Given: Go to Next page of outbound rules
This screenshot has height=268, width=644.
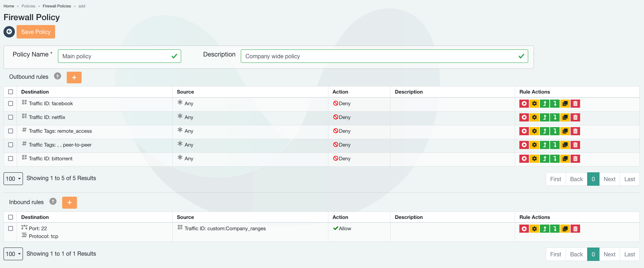Looking at the screenshot, I should pos(610,179).
